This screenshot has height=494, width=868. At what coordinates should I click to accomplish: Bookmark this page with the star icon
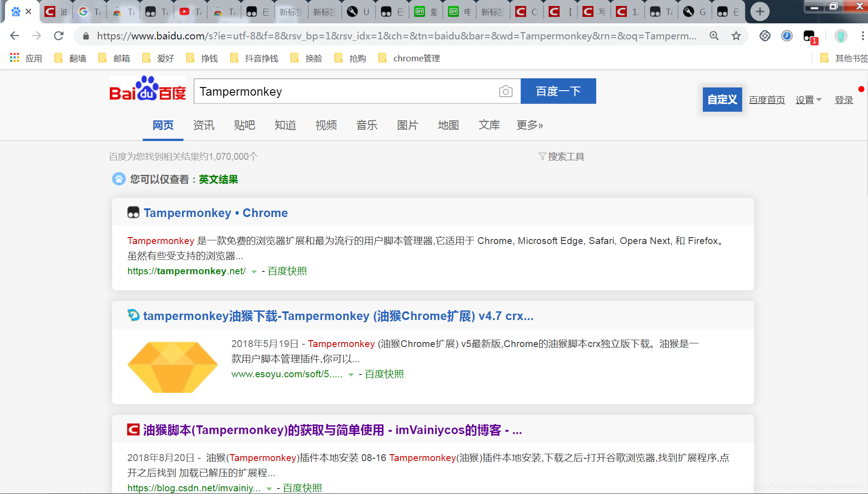pyautogui.click(x=736, y=36)
